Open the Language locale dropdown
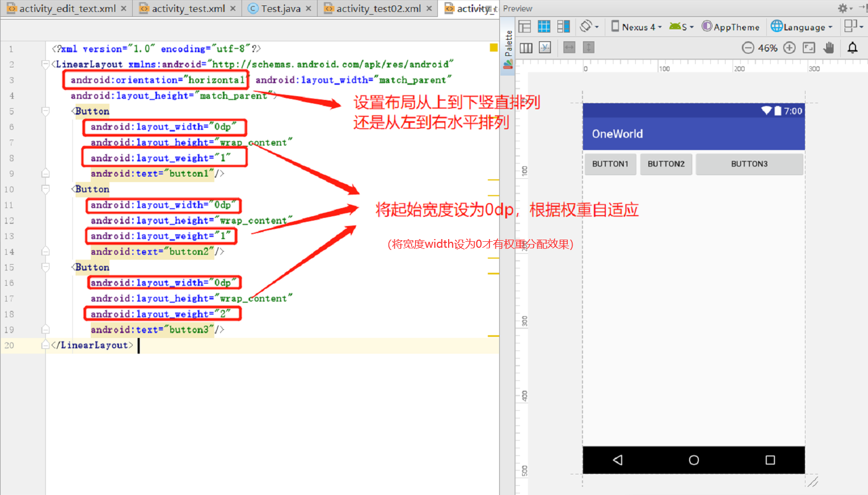 802,27
